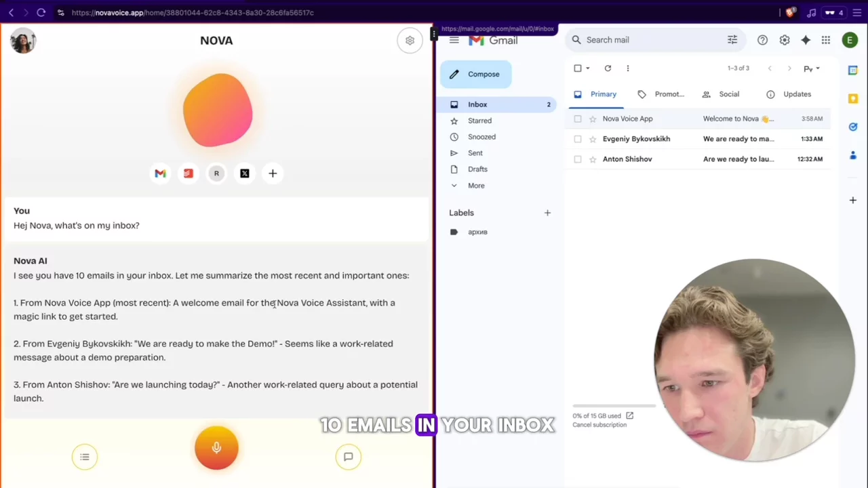Screen dimensions: 868x488
Task: Click the Compose button
Action: pyautogui.click(x=475, y=74)
